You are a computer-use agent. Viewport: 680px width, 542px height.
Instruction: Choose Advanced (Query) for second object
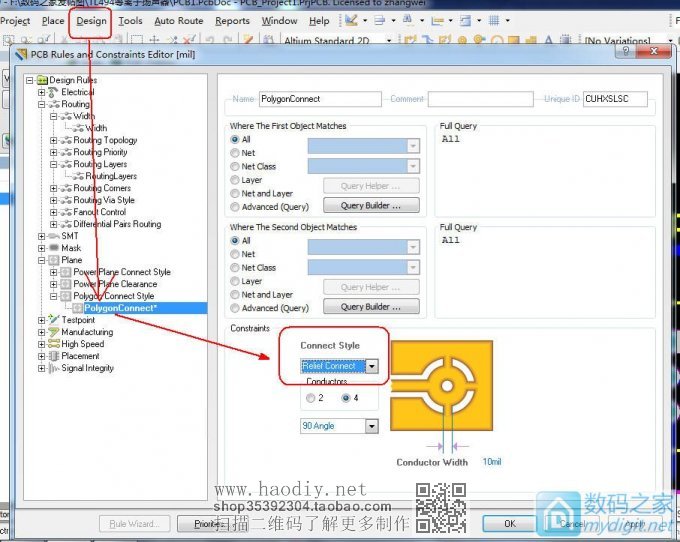point(235,308)
